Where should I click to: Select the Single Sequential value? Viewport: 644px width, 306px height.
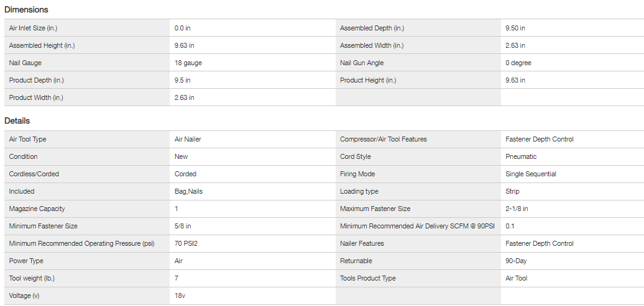(531, 174)
